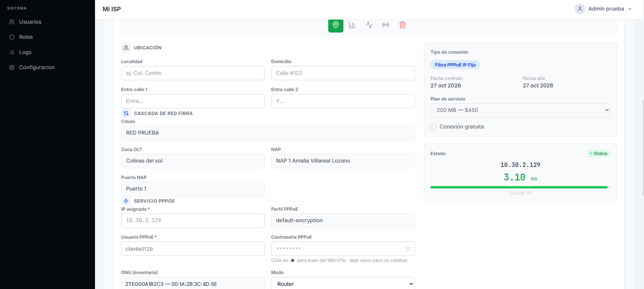644x289 pixels.
Task: Open Usuarios in the sidebar
Action: click(30, 22)
